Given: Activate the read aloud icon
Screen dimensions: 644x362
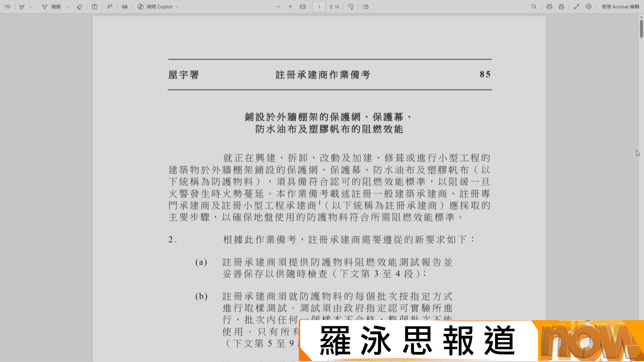Looking at the screenshot, I should click(110, 7).
